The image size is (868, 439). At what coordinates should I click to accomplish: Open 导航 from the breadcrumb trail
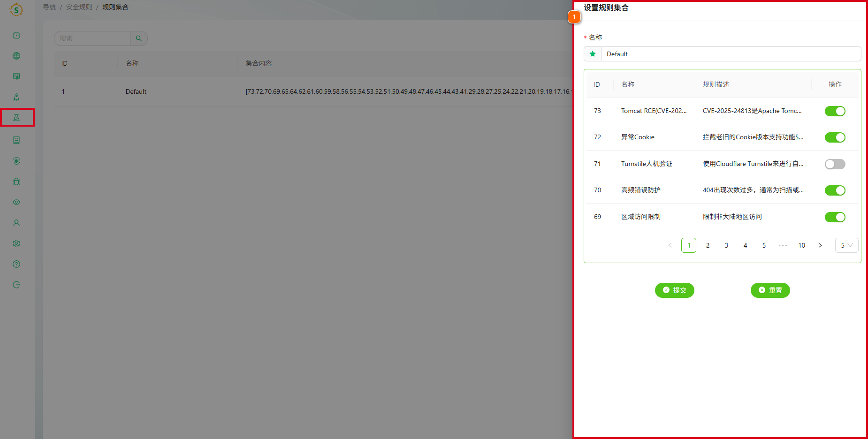(x=49, y=7)
